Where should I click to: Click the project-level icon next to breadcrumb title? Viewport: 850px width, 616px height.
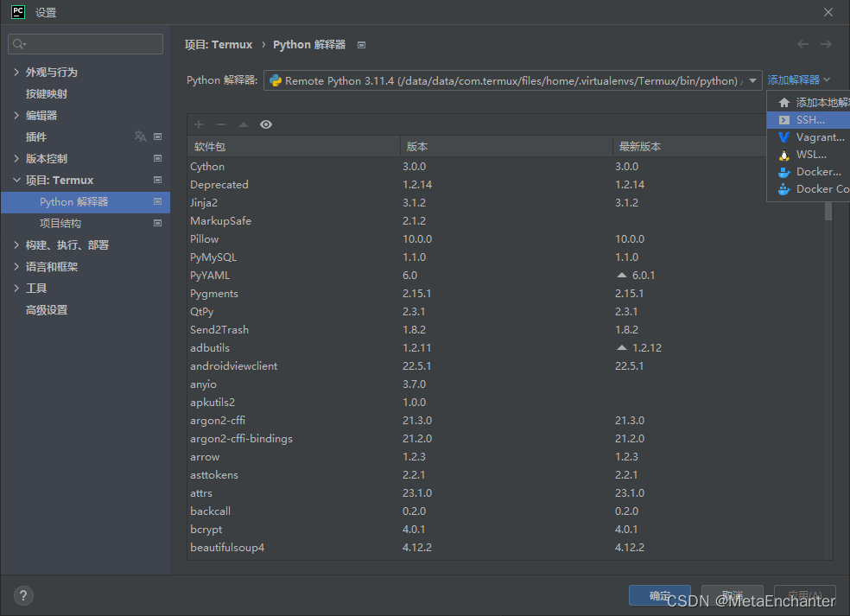pyautogui.click(x=362, y=45)
